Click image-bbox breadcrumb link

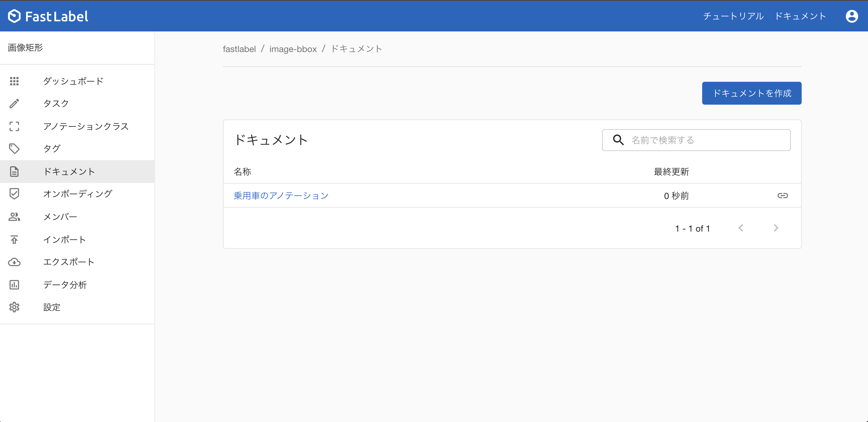click(x=293, y=49)
